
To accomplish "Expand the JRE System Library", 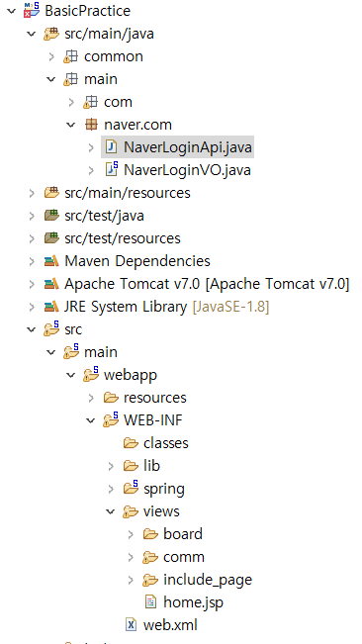I will tap(32, 307).
